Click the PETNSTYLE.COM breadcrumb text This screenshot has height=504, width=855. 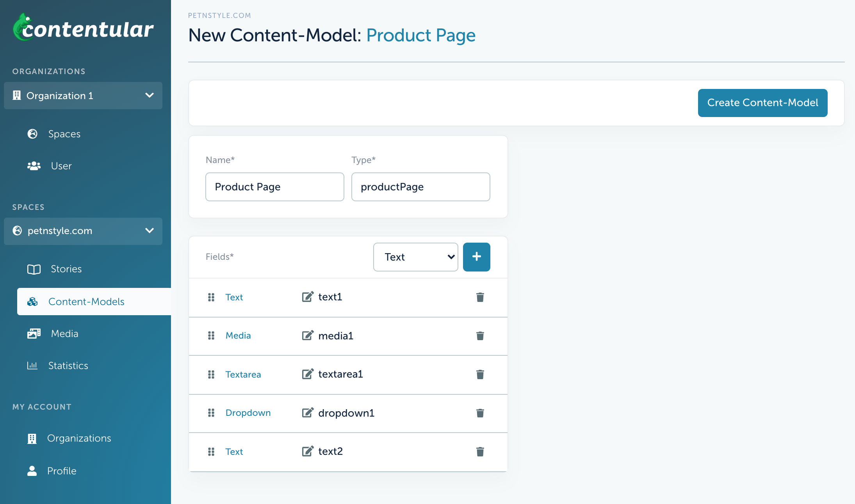[x=219, y=16]
